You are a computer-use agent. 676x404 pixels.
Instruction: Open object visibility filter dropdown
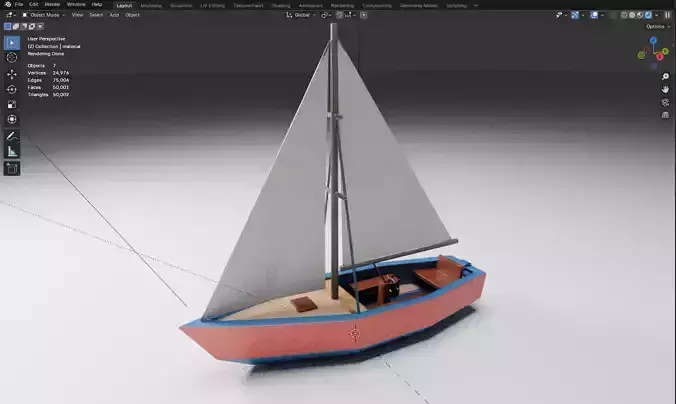pos(562,15)
